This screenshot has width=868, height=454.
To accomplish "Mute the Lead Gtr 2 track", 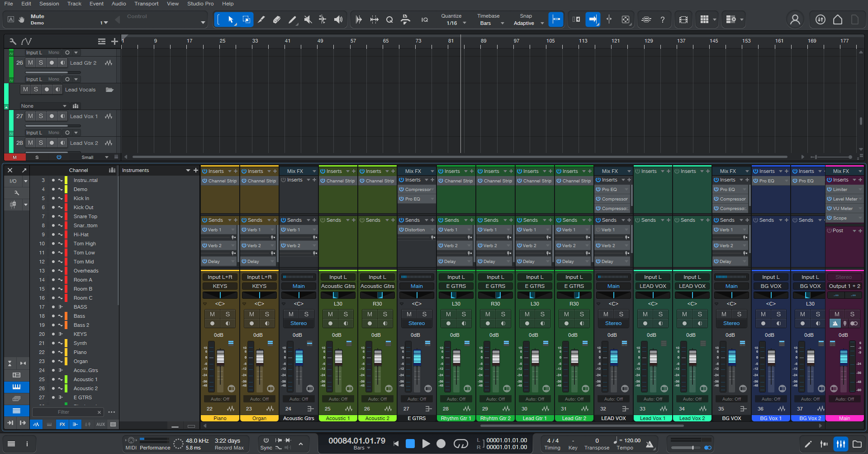I will pos(30,62).
